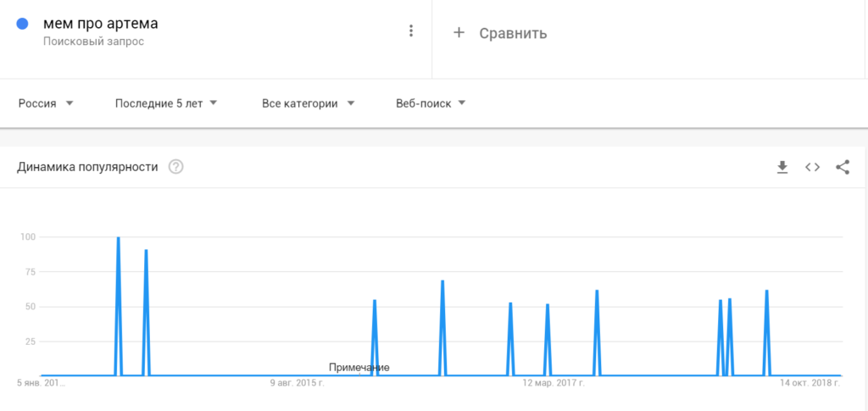Expand the Последние 5 лет time range
The width and height of the screenshot is (868, 411).
coord(166,103)
